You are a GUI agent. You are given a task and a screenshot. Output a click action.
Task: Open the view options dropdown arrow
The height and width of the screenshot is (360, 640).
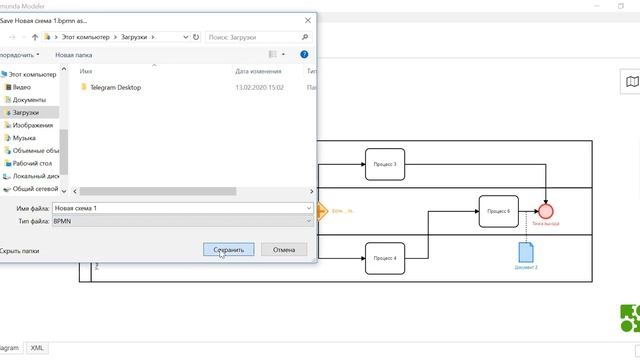pyautogui.click(x=283, y=54)
